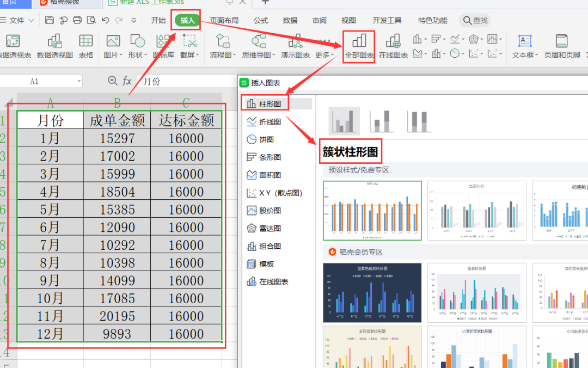Click the magnifier icon beside the fx button
588x368 pixels.
pos(112,81)
